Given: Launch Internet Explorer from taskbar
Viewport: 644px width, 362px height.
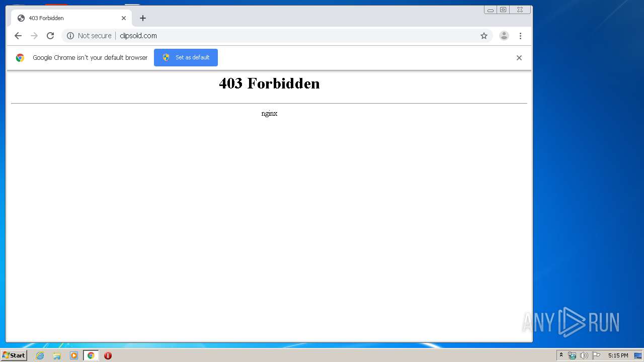Looking at the screenshot, I should click(x=40, y=355).
